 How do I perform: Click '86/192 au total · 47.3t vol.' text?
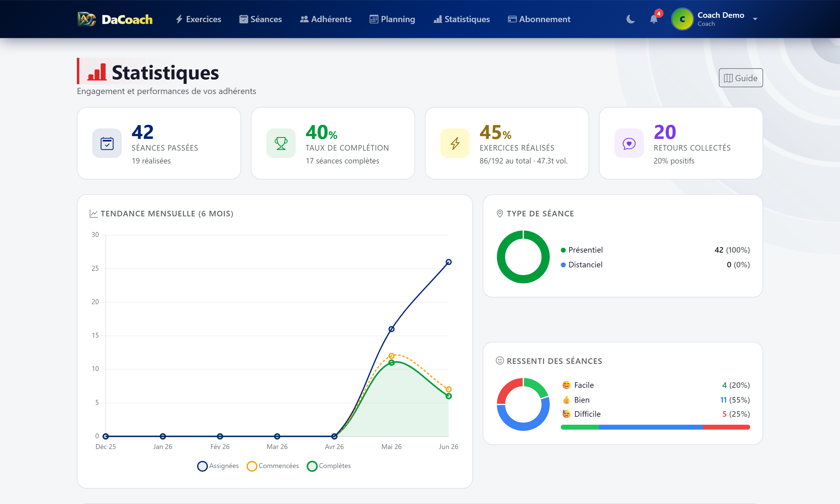524,161
